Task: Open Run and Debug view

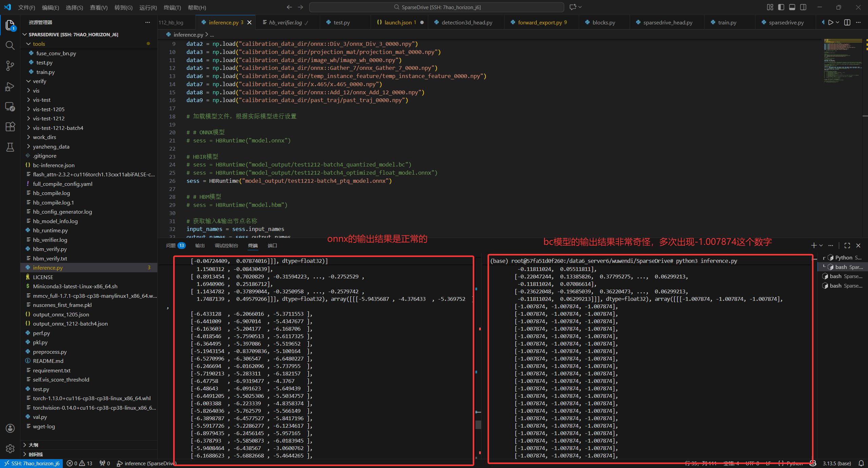Action: (10, 86)
